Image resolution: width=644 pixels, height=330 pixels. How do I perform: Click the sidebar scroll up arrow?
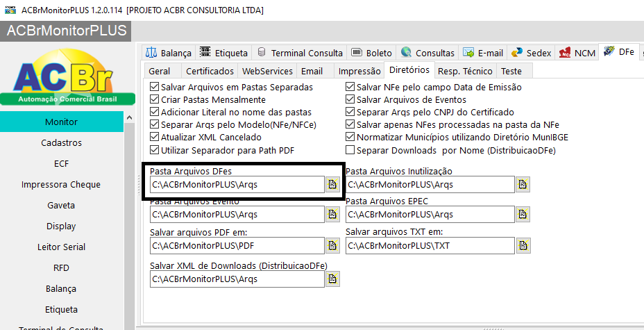129,117
